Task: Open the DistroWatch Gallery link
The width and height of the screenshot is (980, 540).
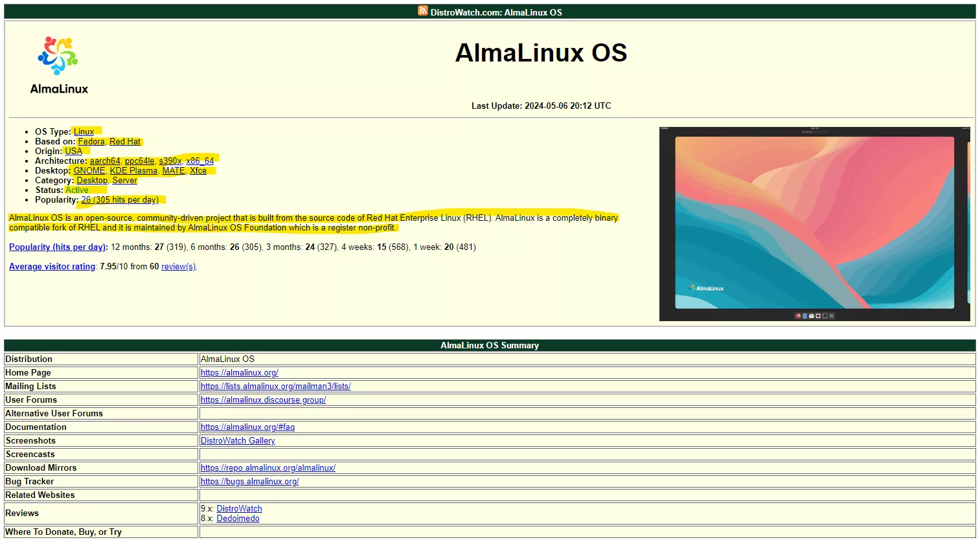Action: (238, 441)
